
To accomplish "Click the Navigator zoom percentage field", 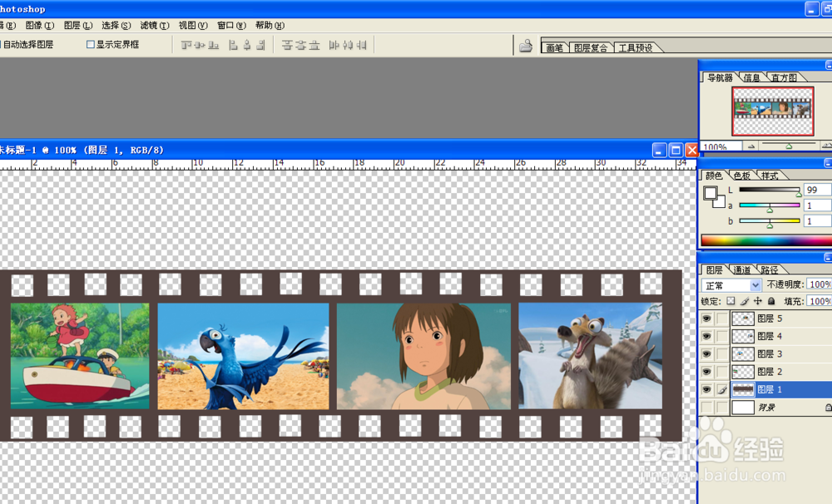I will tap(721, 146).
